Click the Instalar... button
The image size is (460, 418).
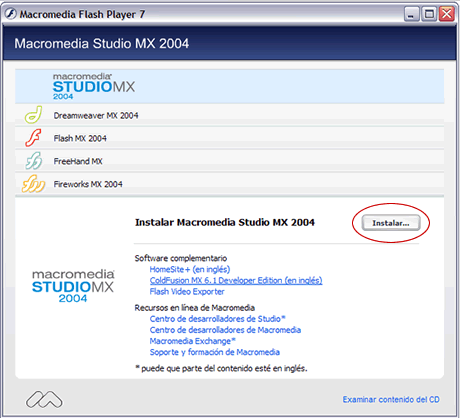point(391,223)
